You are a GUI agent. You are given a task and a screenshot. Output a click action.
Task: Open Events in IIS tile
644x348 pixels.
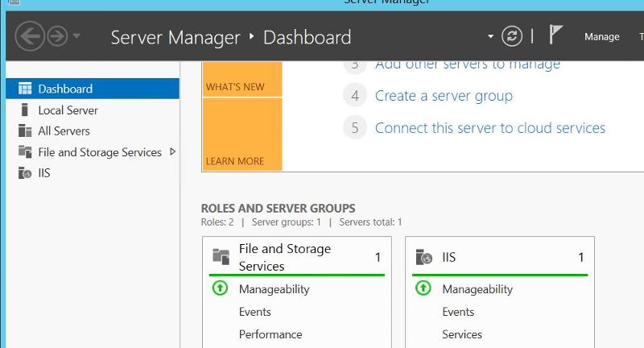pos(458,312)
